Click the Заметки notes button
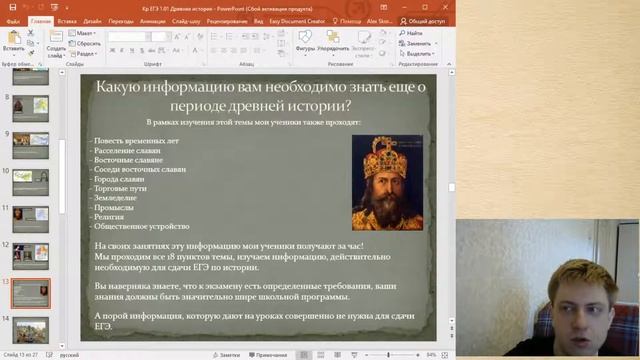Image resolution: width=640 pixels, height=360 pixels. click(227, 355)
